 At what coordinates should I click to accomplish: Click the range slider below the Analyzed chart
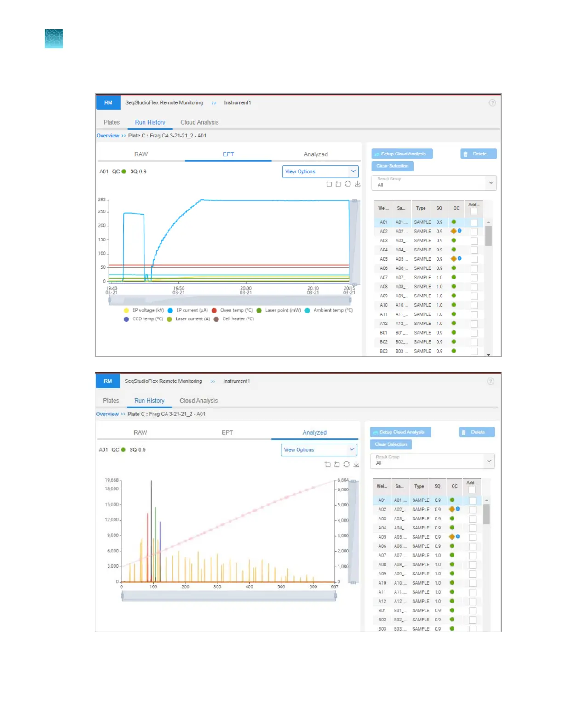point(229,596)
